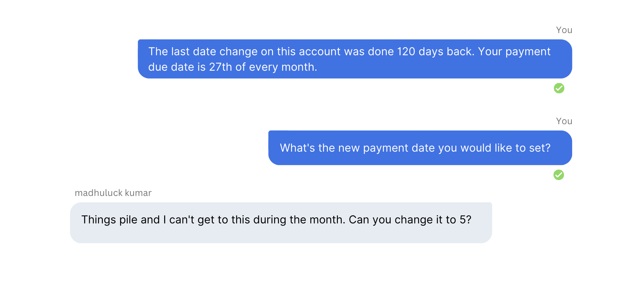This screenshot has height=292, width=644.
Task: Click "Can you" in the customer's message
Action: pyautogui.click(x=370, y=220)
